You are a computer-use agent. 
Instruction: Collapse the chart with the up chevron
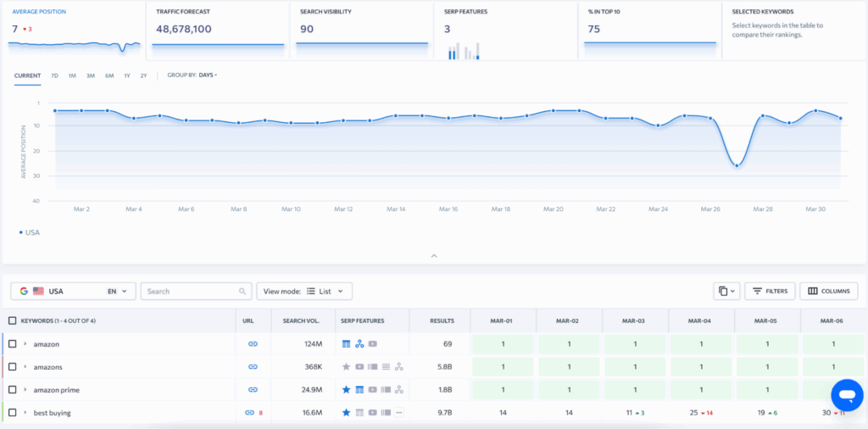pyautogui.click(x=434, y=256)
